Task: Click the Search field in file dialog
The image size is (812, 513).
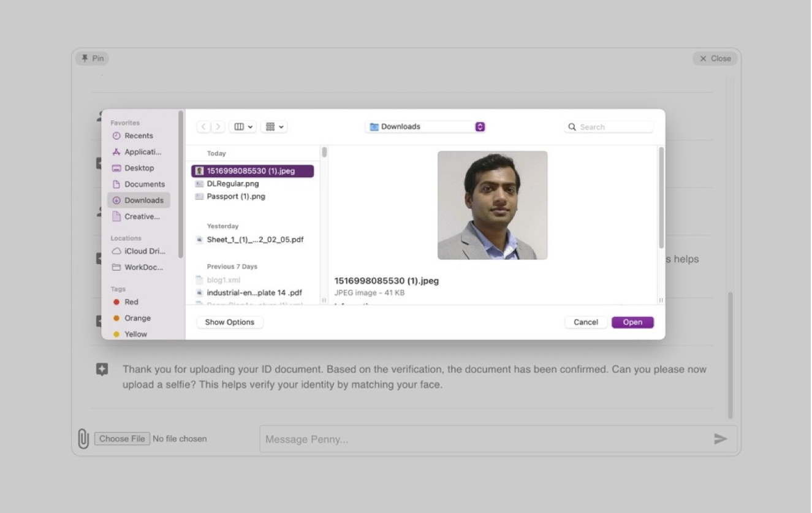Action: pyautogui.click(x=609, y=127)
